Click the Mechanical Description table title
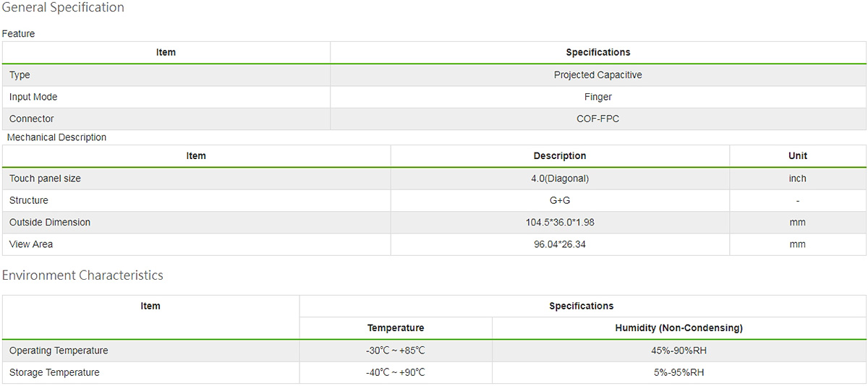 tap(56, 137)
